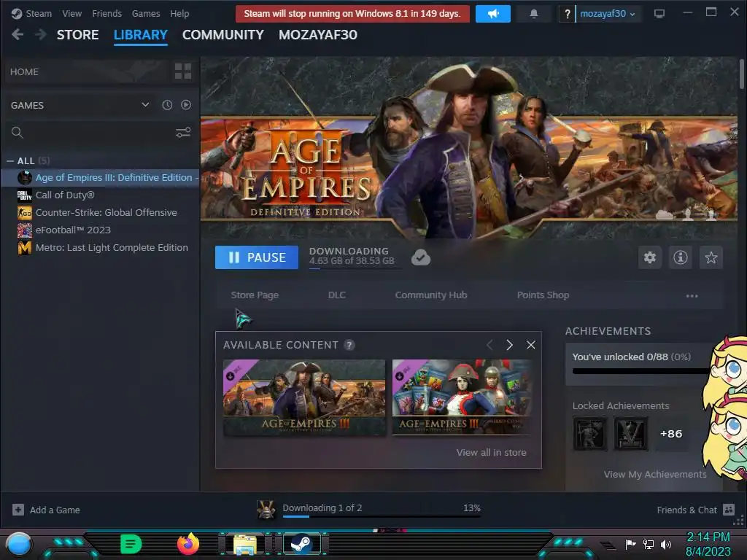
Task: Open the notifications bell
Action: [x=533, y=14]
